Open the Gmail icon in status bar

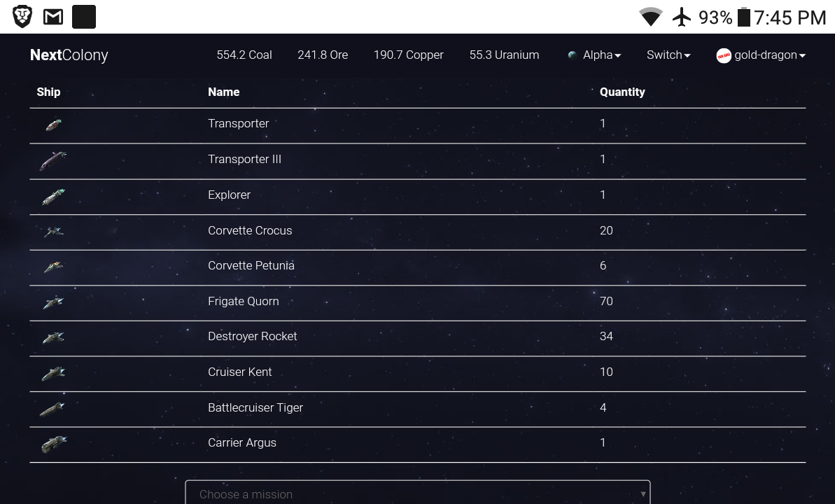click(x=53, y=17)
